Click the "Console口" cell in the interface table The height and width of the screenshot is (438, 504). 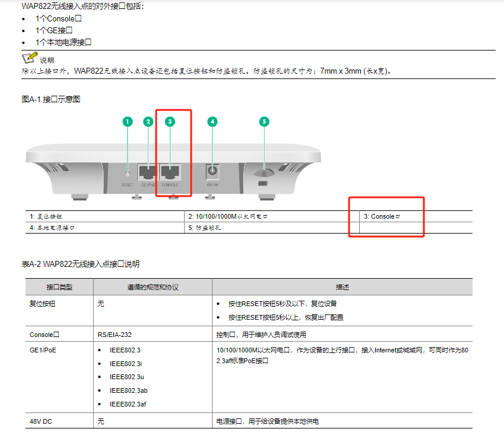point(45,335)
